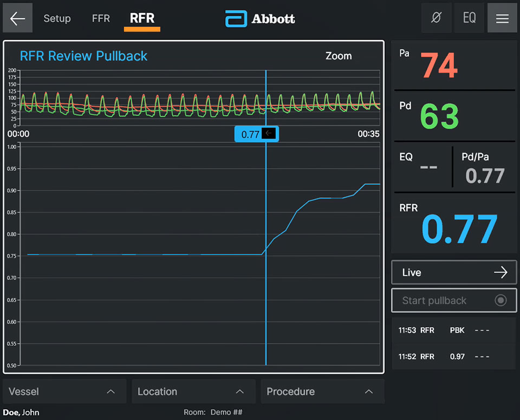Viewport: 520px width, 420px height.
Task: Expand the Vessel dropdown
Action: (64, 391)
